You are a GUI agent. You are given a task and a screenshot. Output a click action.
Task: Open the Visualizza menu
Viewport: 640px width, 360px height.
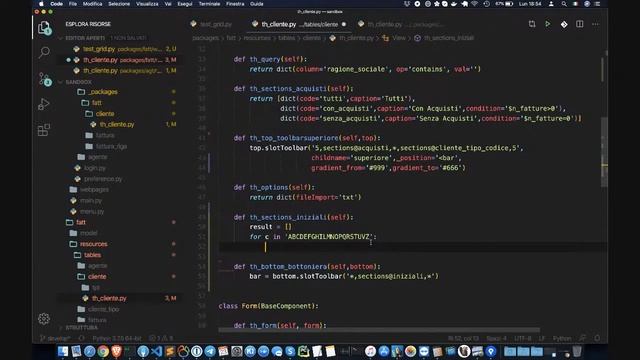coord(147,4)
